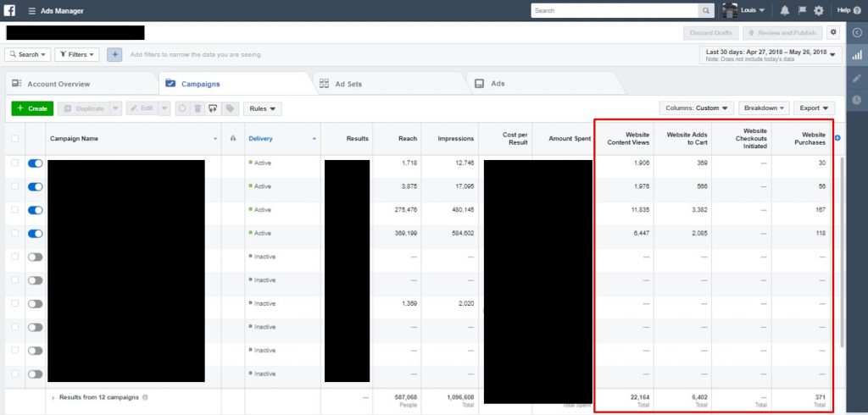The image size is (868, 415).
Task: Turn on the inactive campaign toggle with 1,369 reach
Action: point(35,304)
